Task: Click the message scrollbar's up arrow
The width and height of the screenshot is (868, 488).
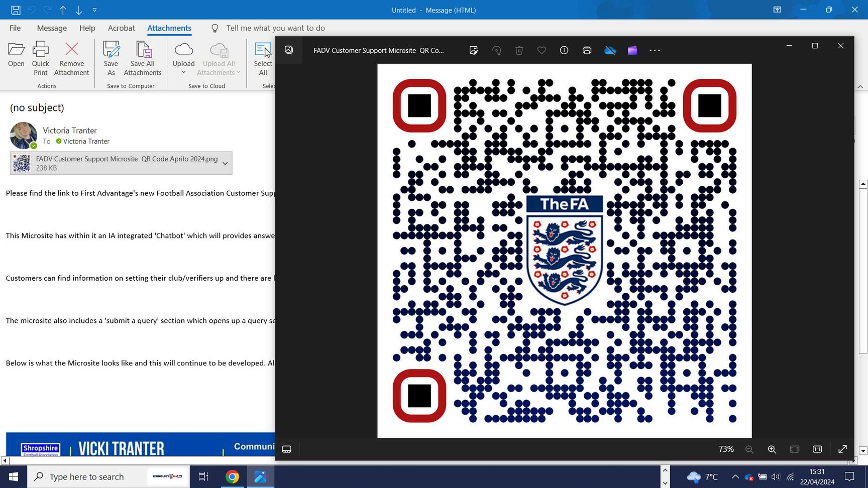Action: tap(863, 184)
